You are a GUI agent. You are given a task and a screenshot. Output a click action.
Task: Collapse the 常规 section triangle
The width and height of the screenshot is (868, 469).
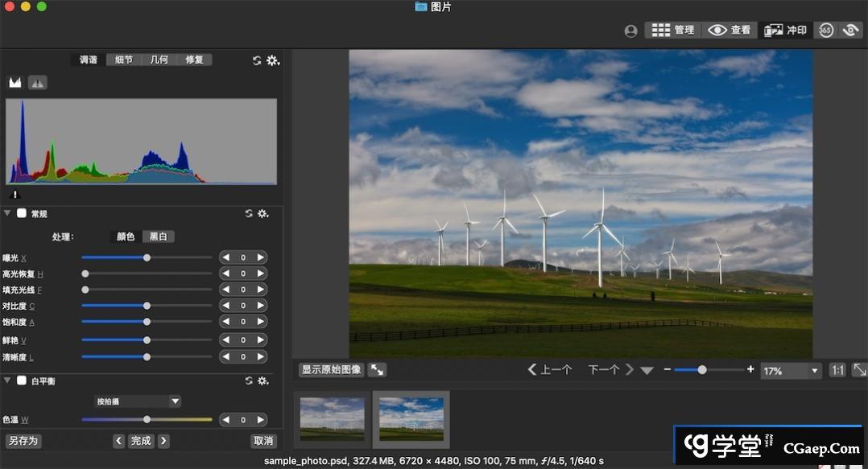pyautogui.click(x=7, y=214)
